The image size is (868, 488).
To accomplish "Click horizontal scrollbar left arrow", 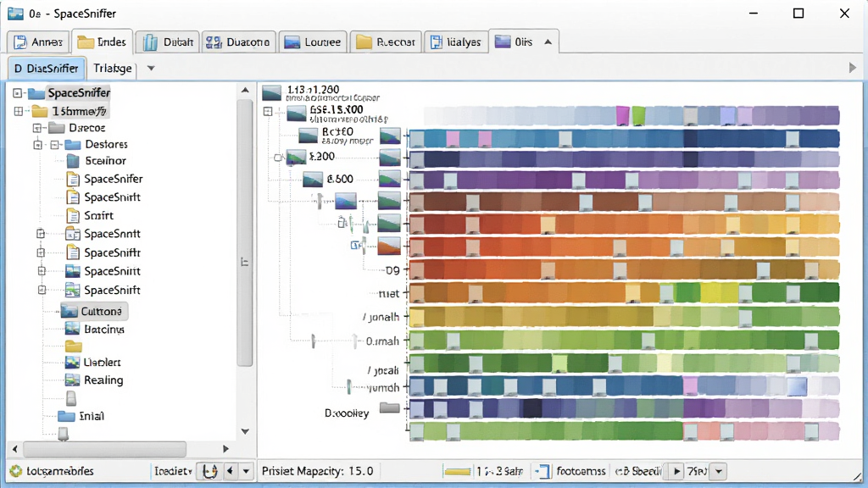I will click(15, 449).
